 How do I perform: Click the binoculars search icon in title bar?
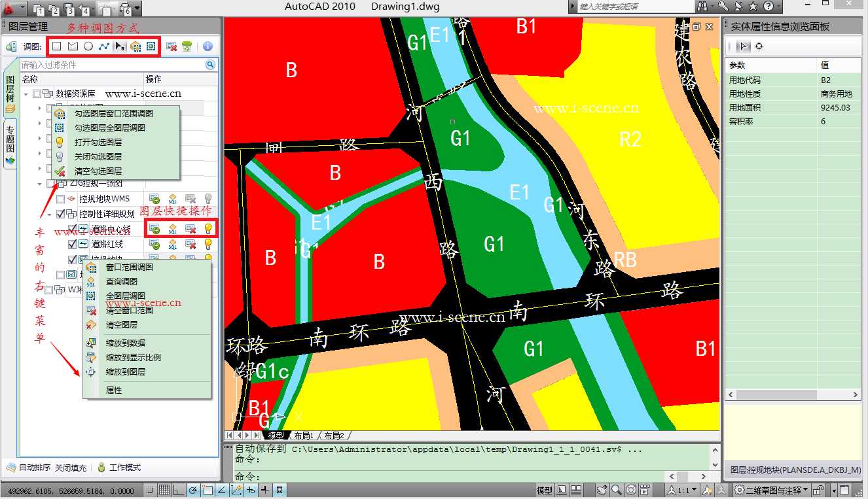(x=703, y=7)
